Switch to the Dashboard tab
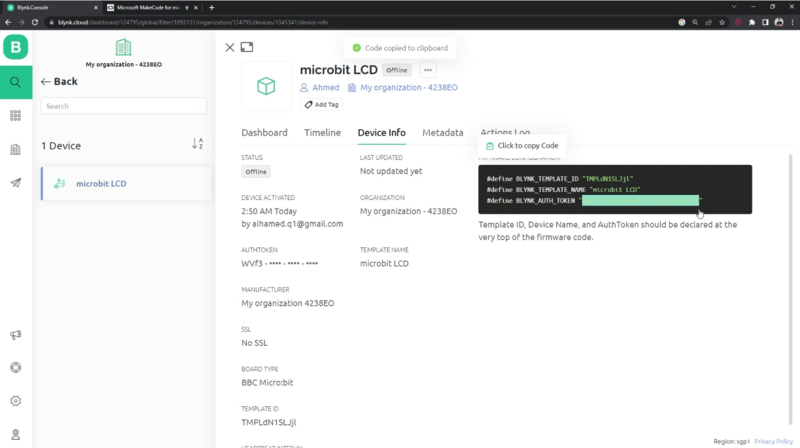 click(264, 133)
